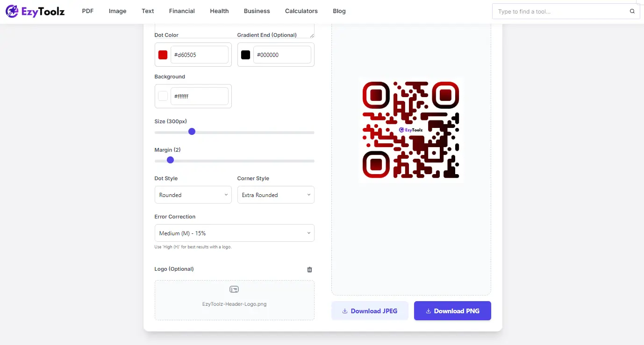The height and width of the screenshot is (345, 644).
Task: Open the Corner Style dropdown
Action: click(x=275, y=195)
